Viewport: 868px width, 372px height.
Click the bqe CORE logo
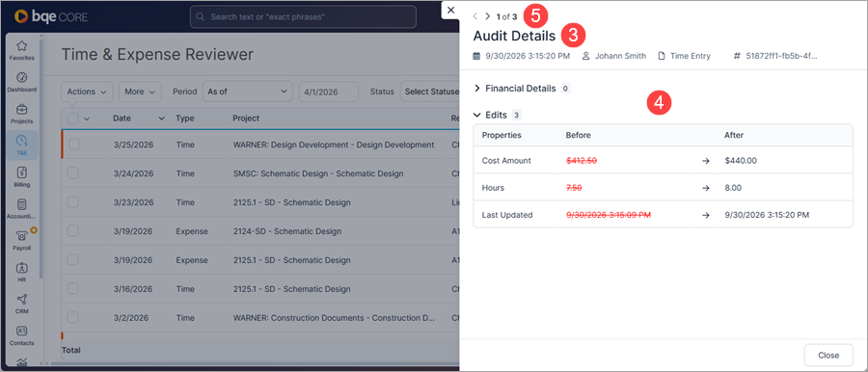click(51, 16)
